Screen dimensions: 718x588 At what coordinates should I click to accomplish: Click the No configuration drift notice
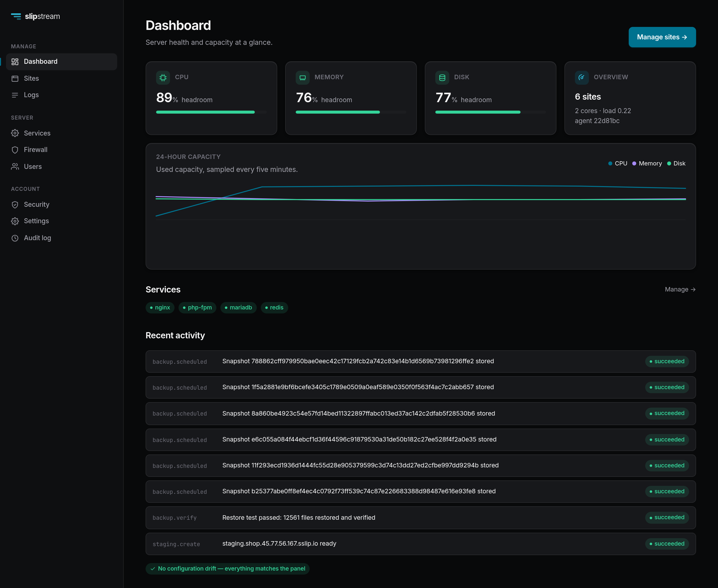(228, 569)
